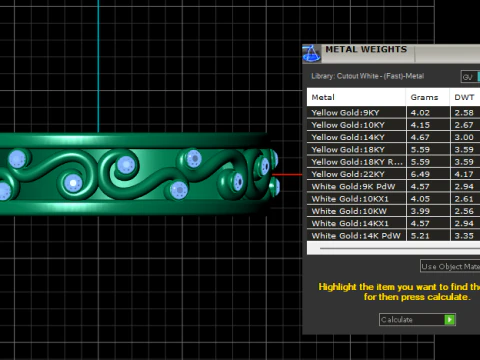Click the METAL WEIGHTS panel title
This screenshot has height=360, width=480.
[366, 49]
